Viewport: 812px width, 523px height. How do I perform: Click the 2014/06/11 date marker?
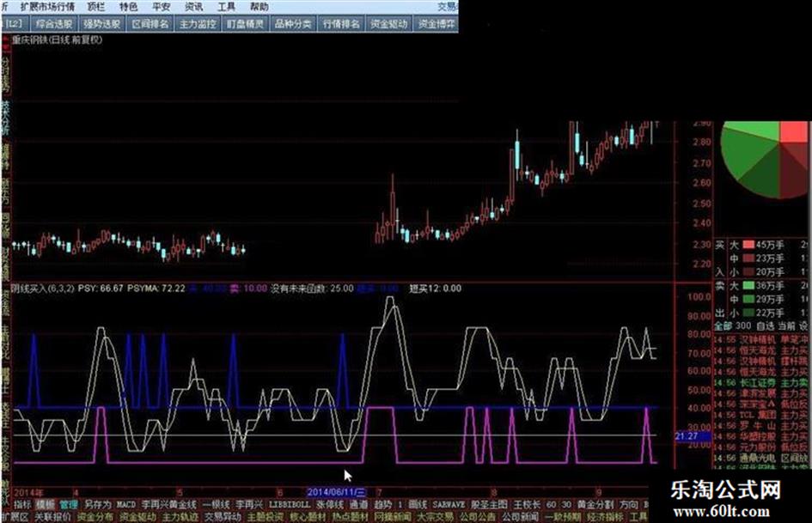point(337,492)
